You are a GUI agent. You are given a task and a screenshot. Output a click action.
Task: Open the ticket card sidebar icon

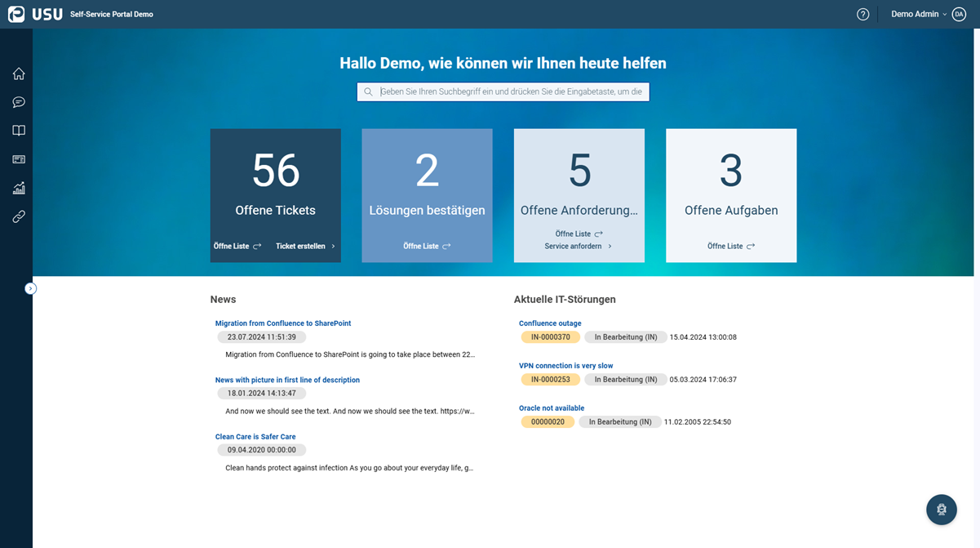[x=19, y=159]
